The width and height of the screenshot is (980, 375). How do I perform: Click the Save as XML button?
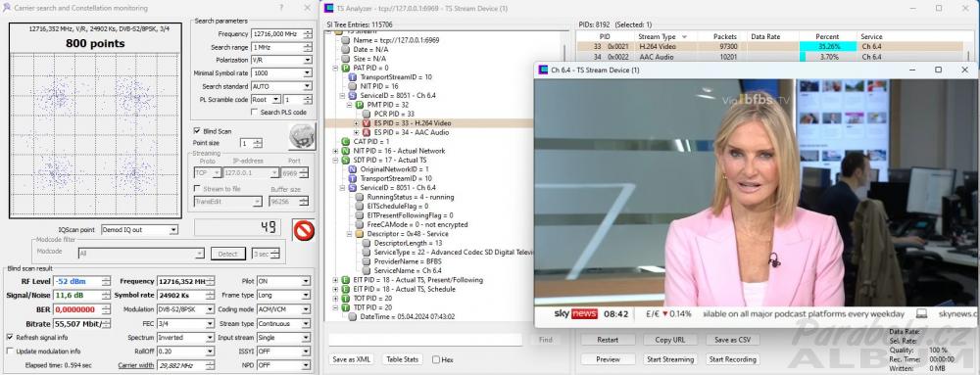pos(352,359)
